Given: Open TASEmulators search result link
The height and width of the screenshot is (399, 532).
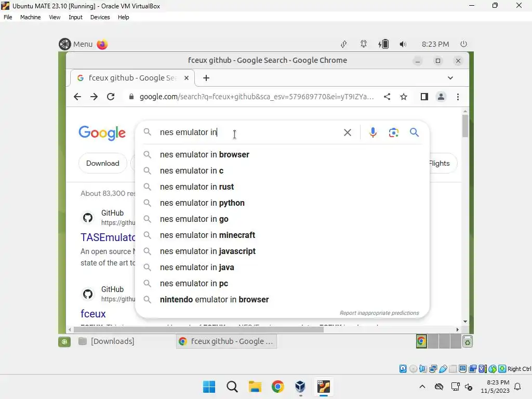Looking at the screenshot, I should click(x=108, y=237).
